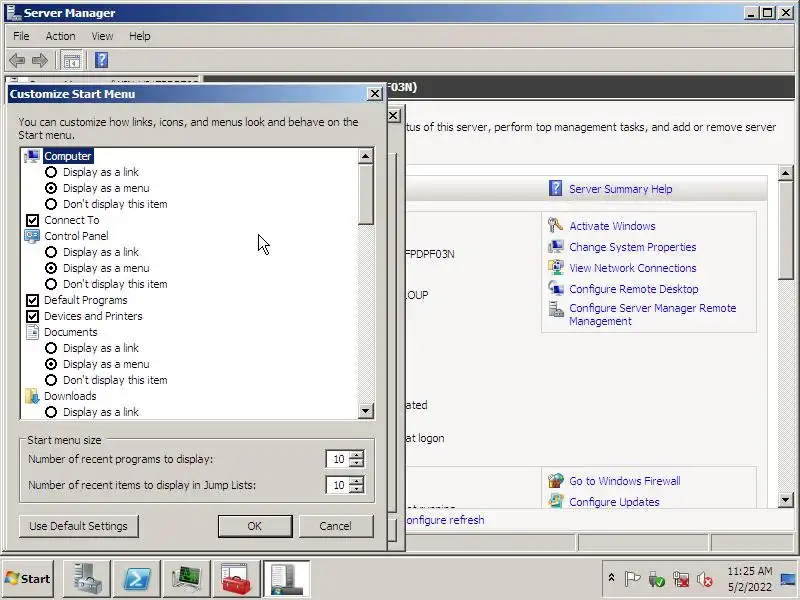The height and width of the screenshot is (600, 800).
Task: Select the Downloads folder icon in the list
Action: click(x=32, y=396)
